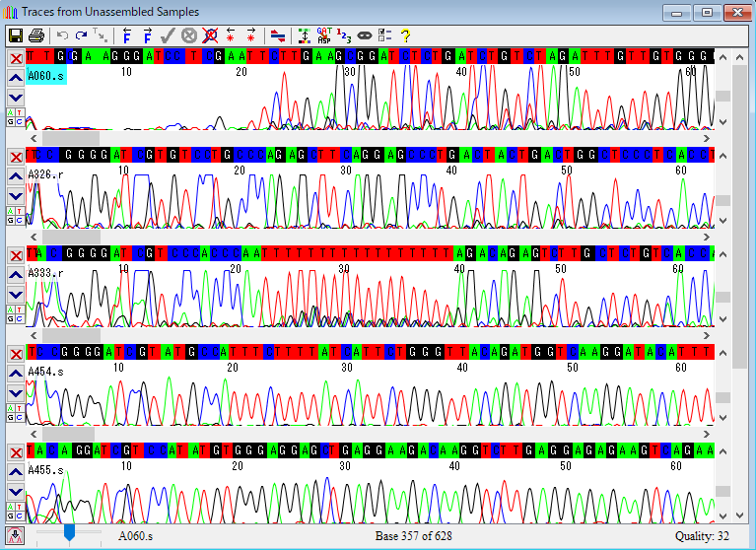
Task: Select the A454.s trace label
Action: (x=45, y=372)
